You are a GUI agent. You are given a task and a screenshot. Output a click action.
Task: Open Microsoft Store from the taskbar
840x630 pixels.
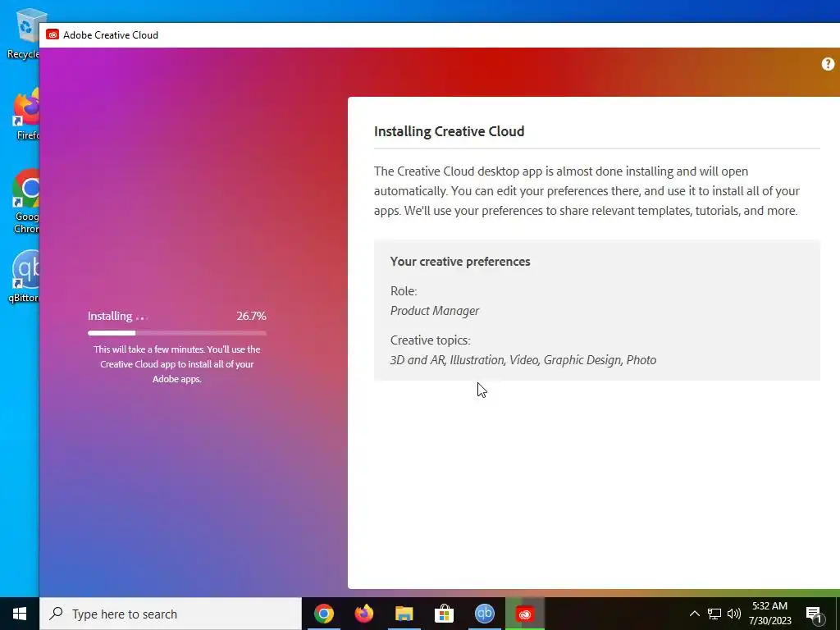click(x=444, y=614)
